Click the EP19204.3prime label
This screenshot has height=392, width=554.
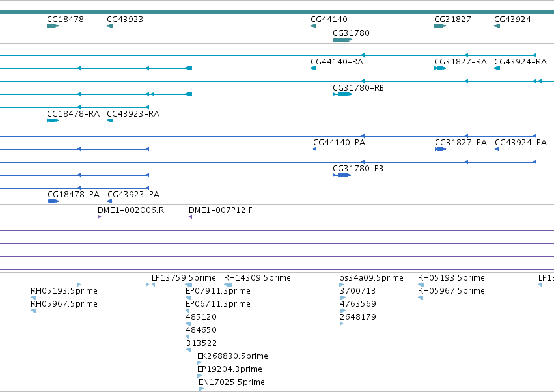point(230,369)
